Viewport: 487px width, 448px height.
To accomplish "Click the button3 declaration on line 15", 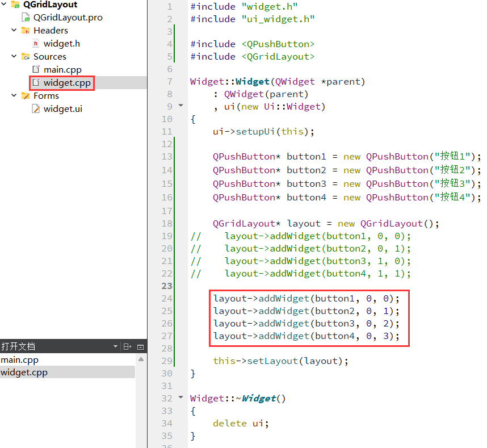I will (347, 183).
